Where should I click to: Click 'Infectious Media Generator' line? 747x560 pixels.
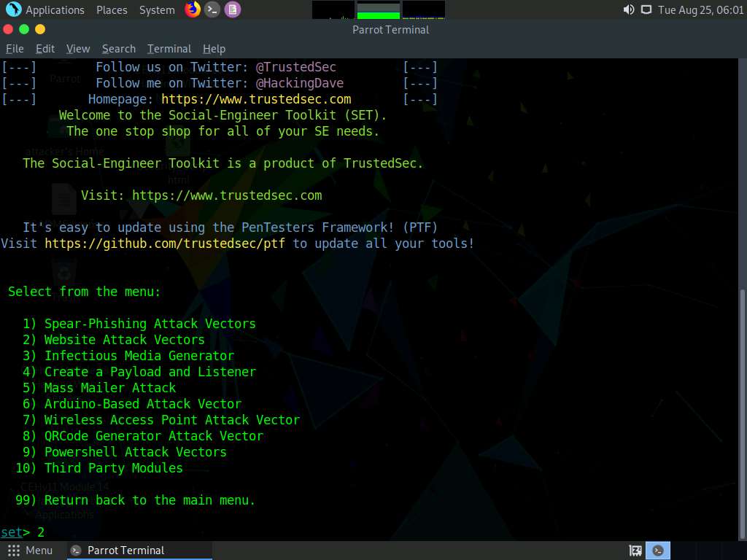128,356
